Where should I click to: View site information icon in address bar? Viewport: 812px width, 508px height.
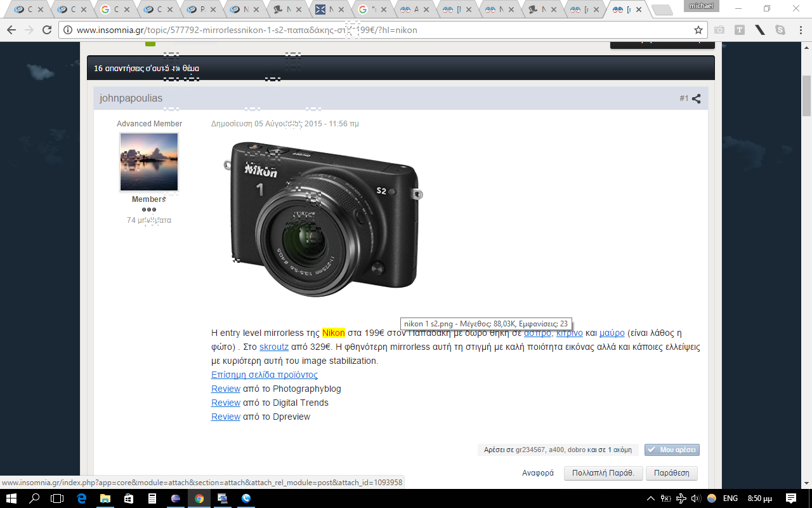(69, 30)
